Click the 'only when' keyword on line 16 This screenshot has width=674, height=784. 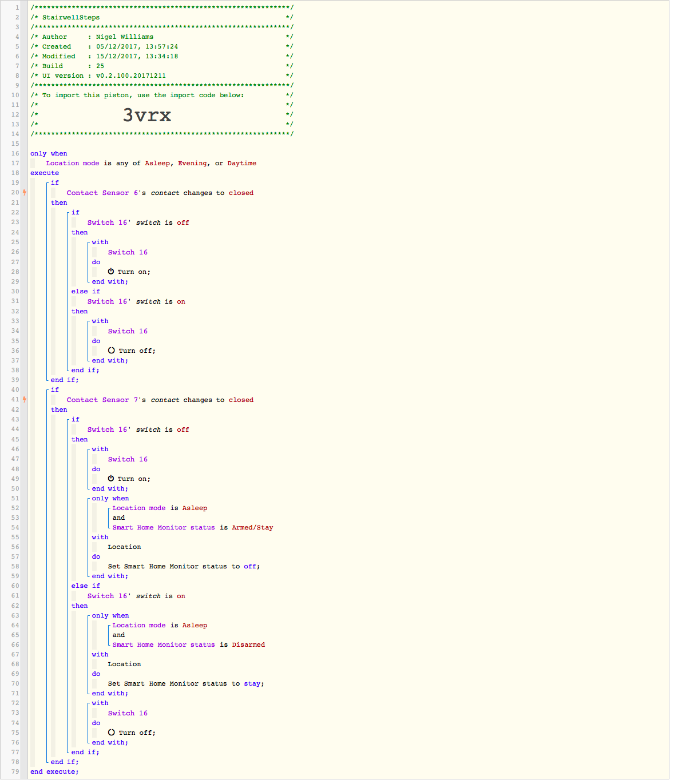[x=49, y=153]
